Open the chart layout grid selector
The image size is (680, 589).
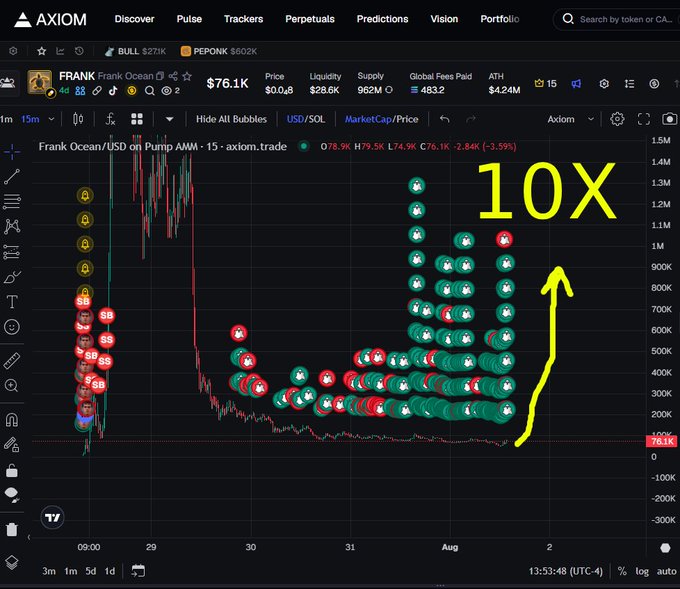(x=137, y=119)
